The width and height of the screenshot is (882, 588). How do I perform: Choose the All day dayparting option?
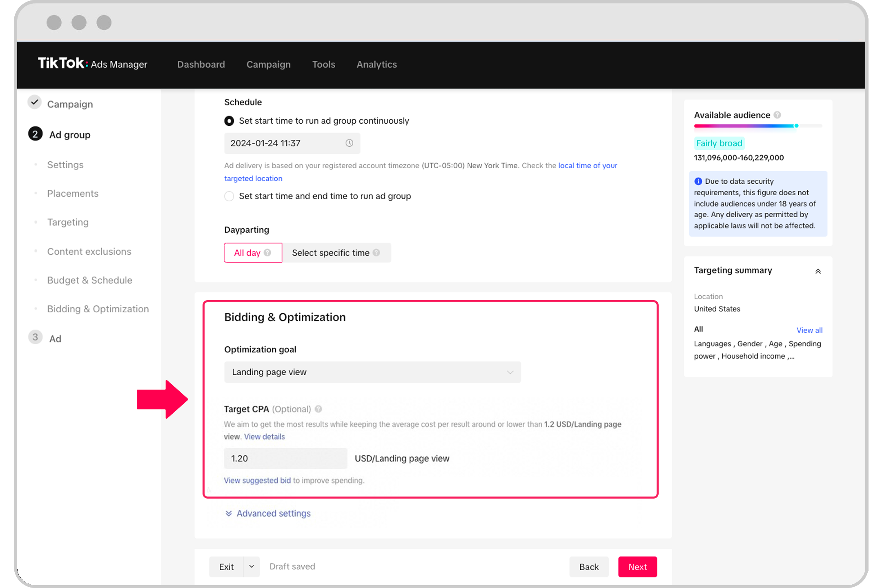click(247, 253)
